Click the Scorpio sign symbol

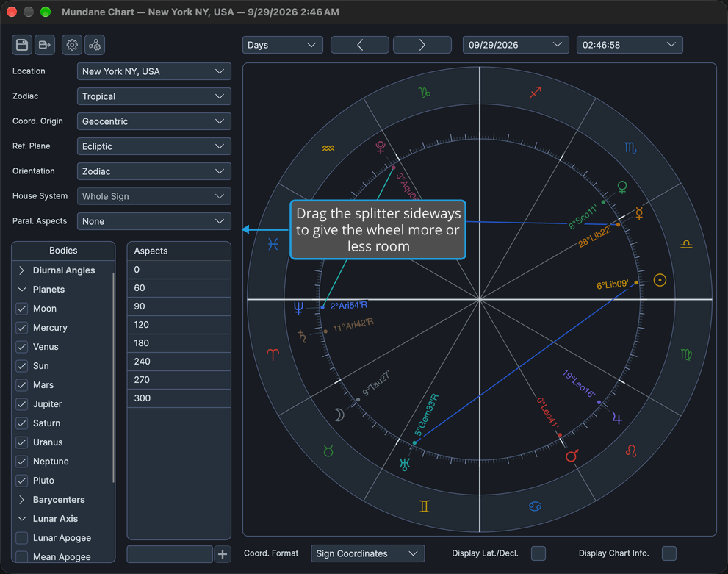pos(630,148)
